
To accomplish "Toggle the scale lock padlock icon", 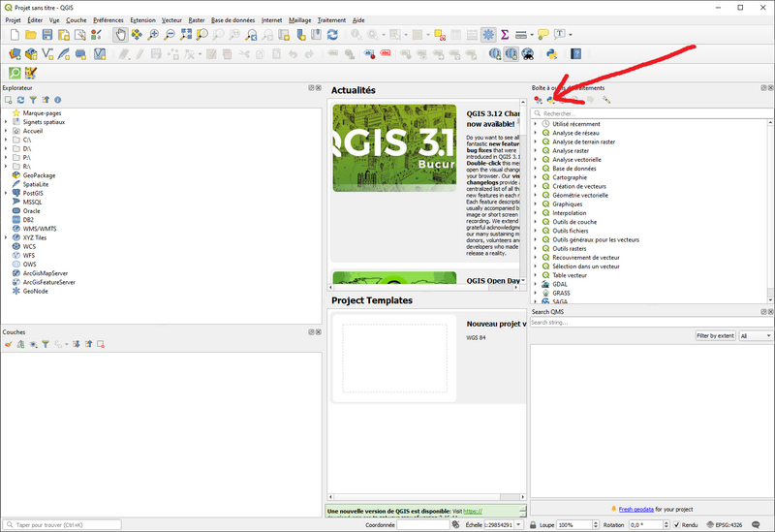I will (533, 524).
